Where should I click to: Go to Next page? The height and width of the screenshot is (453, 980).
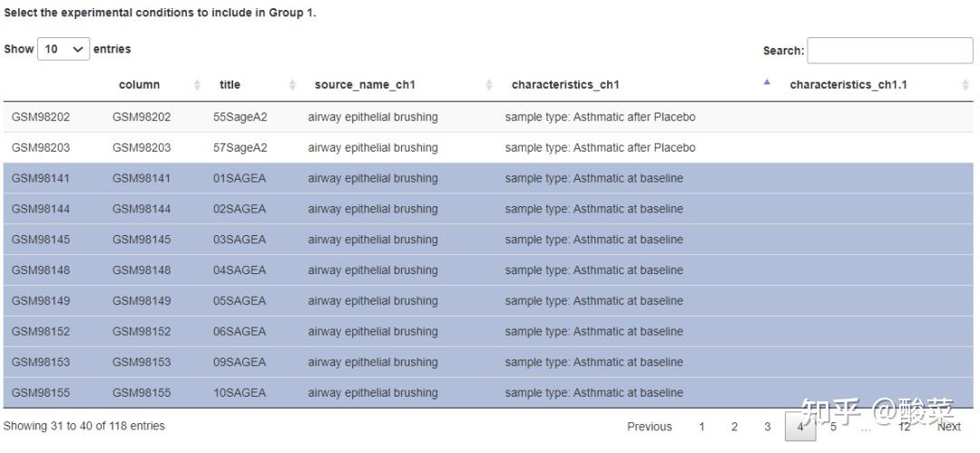pyautogui.click(x=949, y=427)
